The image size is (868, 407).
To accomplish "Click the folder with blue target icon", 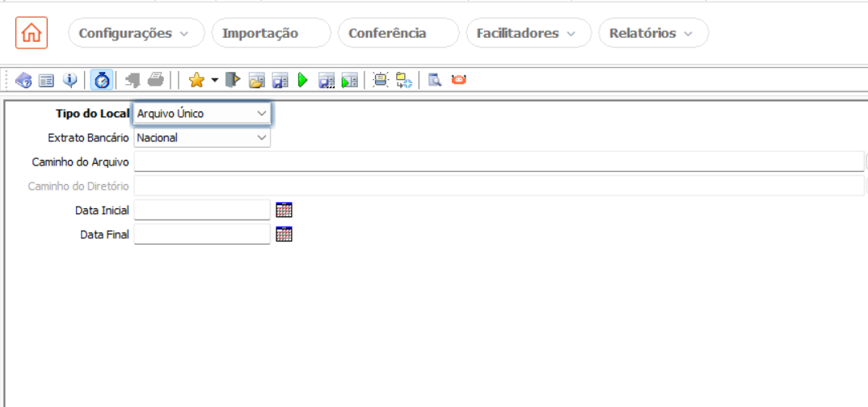I will point(403,81).
